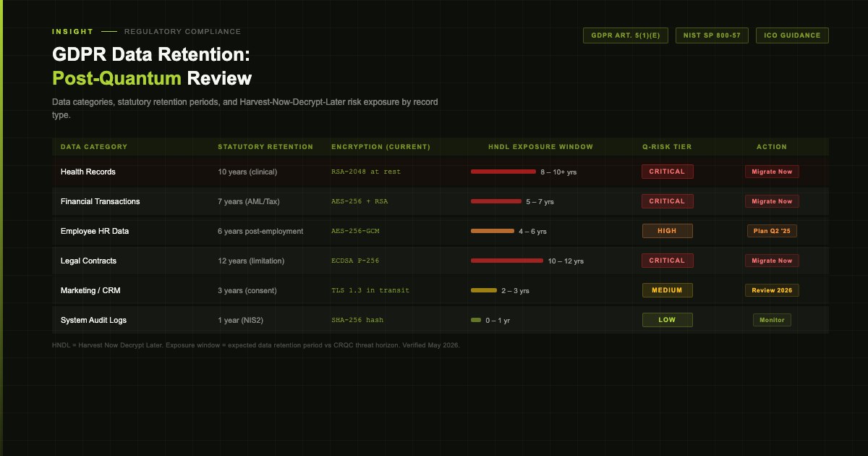Click Migrate Now for Health Records

click(x=772, y=172)
